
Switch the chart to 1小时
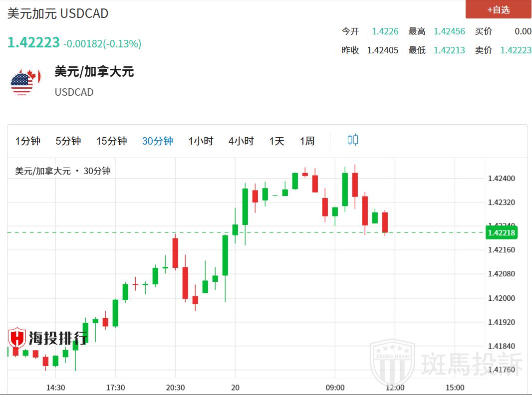tap(201, 141)
